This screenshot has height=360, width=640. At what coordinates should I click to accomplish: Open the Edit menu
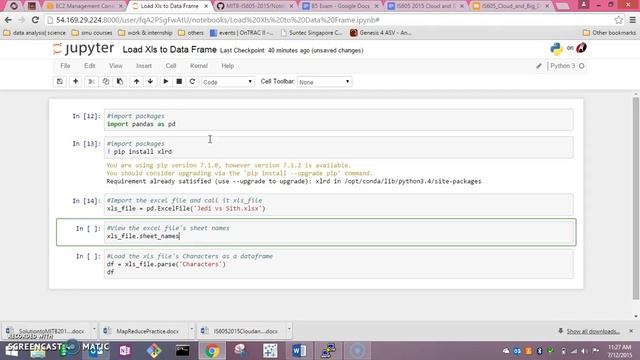(89, 66)
